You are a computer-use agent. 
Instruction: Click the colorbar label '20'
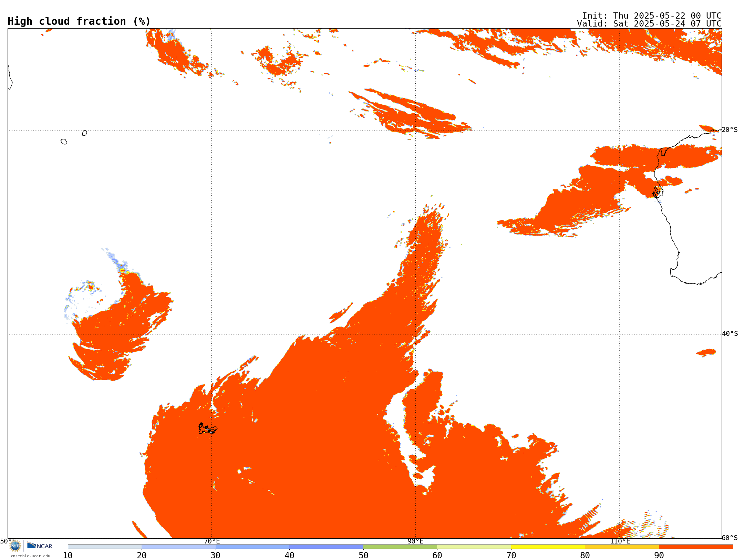click(142, 556)
